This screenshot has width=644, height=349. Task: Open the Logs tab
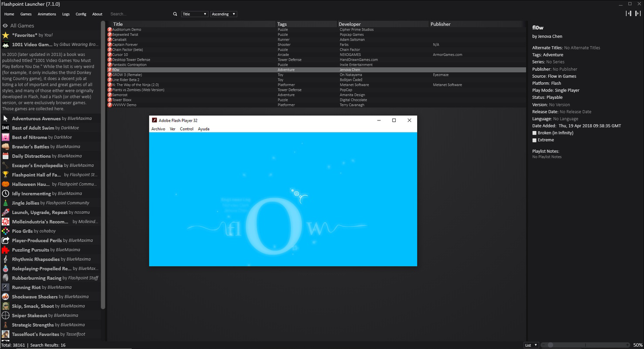pos(66,14)
